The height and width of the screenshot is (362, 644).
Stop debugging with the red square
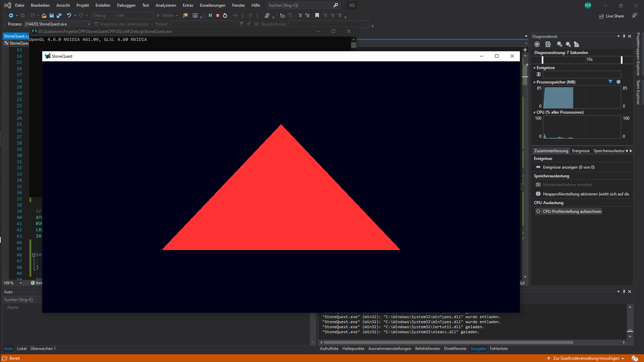218,15
